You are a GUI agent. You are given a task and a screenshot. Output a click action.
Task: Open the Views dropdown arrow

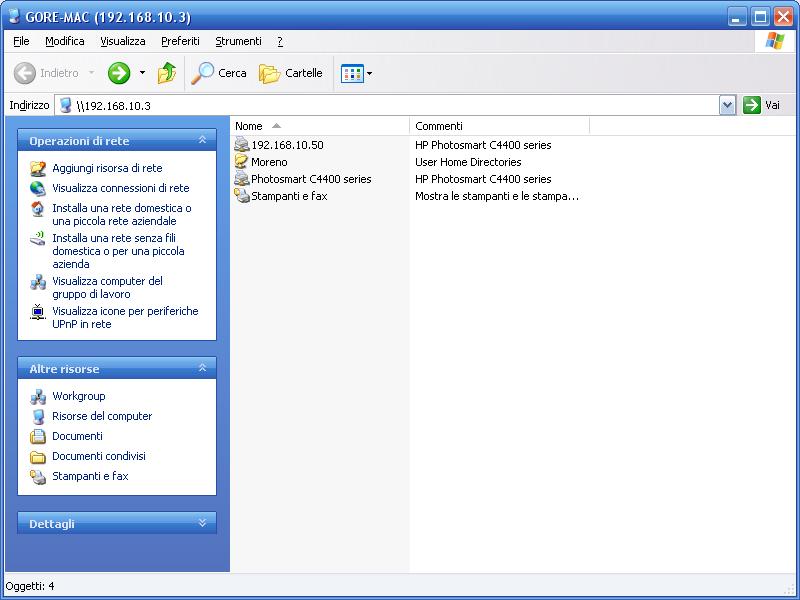pos(369,73)
